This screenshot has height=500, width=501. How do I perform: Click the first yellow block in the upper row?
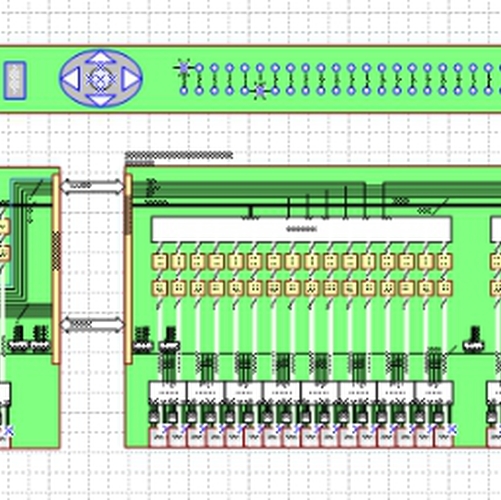(159, 262)
